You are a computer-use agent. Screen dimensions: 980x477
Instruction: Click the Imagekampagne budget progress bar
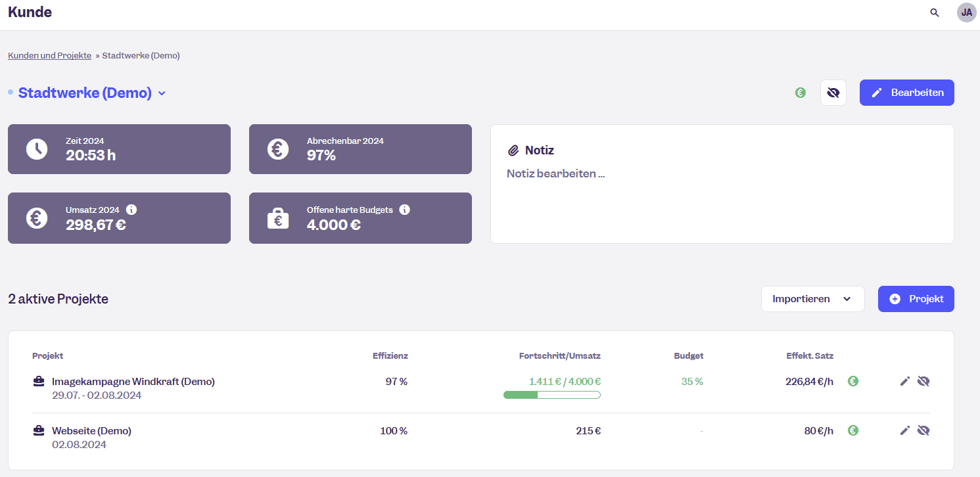[x=551, y=395]
